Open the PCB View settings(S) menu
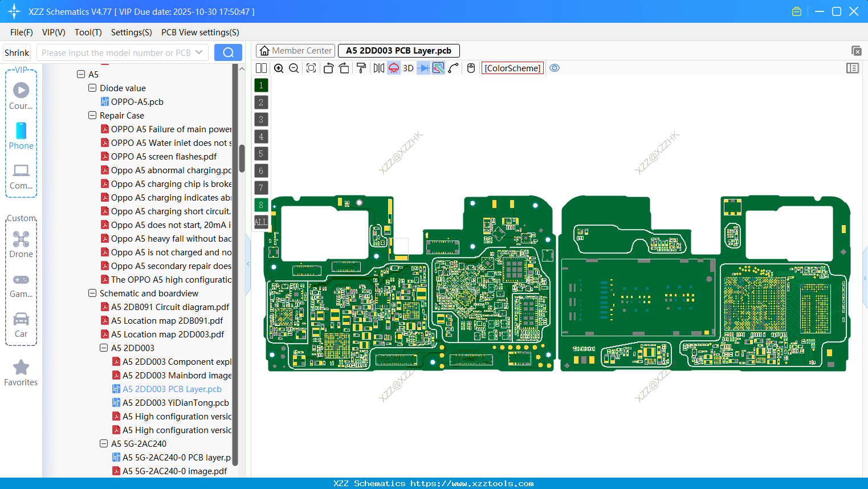Viewport: 868px width, 489px height. [x=201, y=32]
